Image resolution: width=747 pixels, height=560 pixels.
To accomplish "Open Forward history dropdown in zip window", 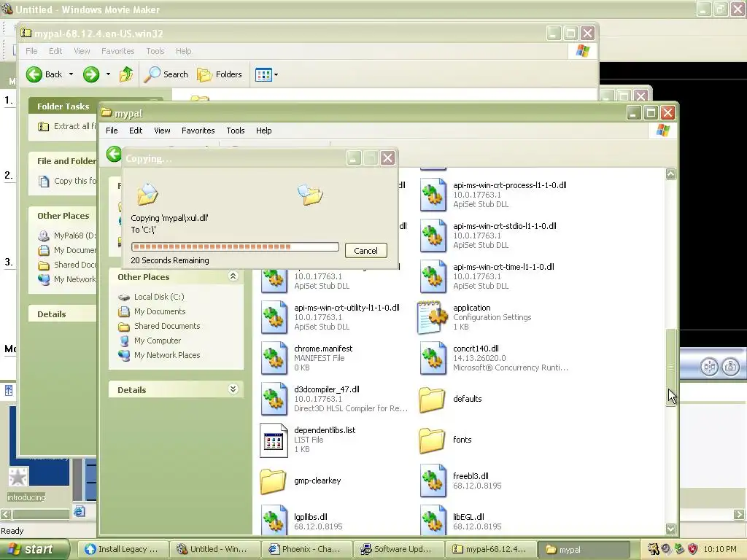I will 108,74.
